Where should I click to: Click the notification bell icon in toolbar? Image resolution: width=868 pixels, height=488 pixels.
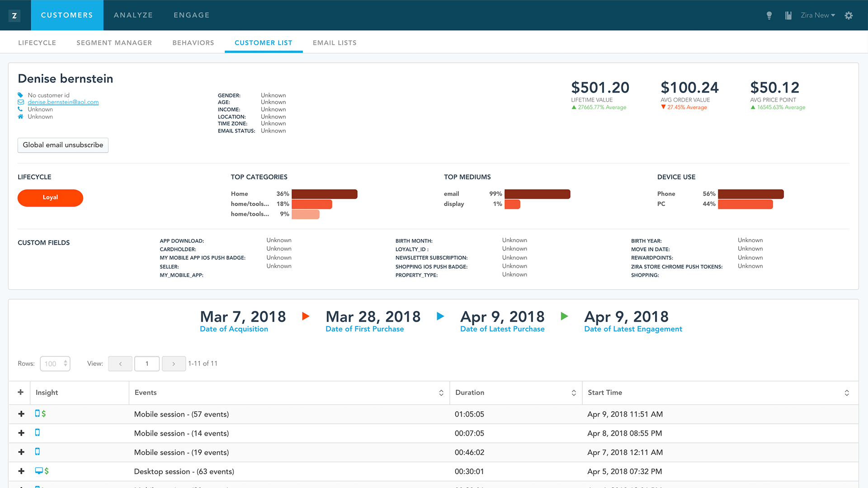pyautogui.click(x=770, y=15)
